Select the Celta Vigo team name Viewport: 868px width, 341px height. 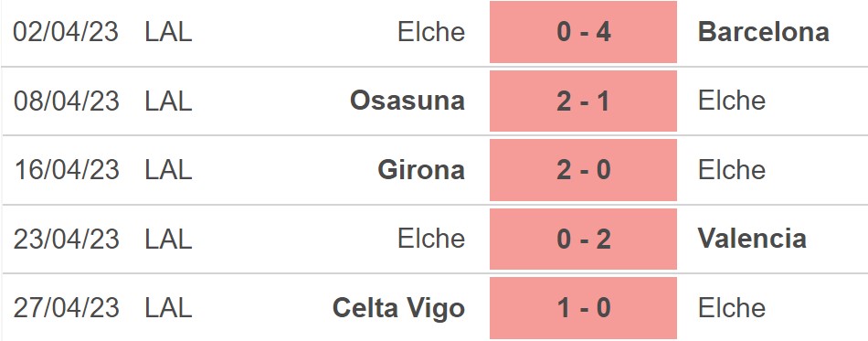[x=398, y=308]
